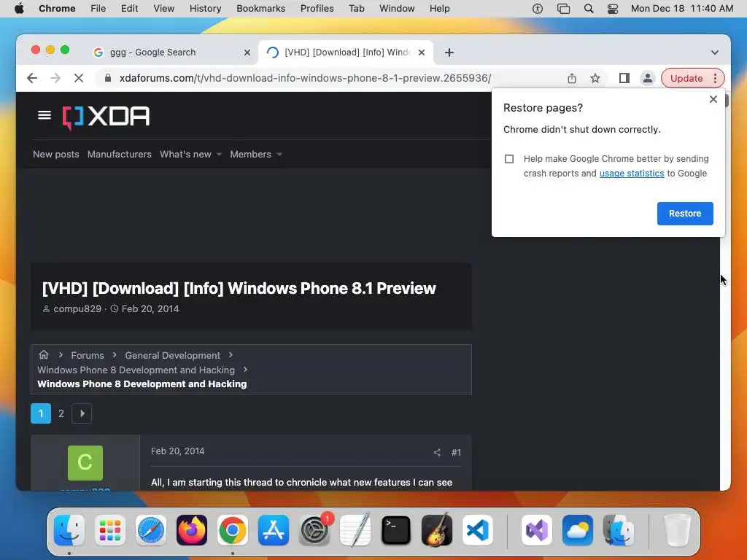Open bold Windows Phone 8 Development breadcrumb

point(142,384)
